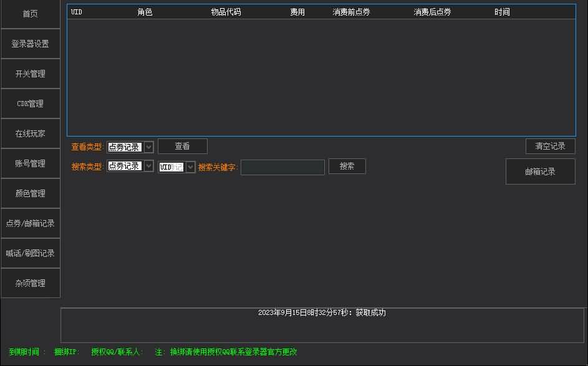This screenshot has width=588, height=366.
Task: Click 清空记录 to clear records
Action: [x=549, y=146]
